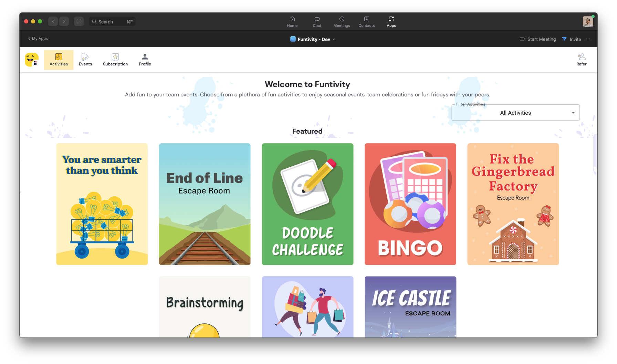Click the user profile avatar
The width and height of the screenshot is (617, 364).
(x=588, y=21)
